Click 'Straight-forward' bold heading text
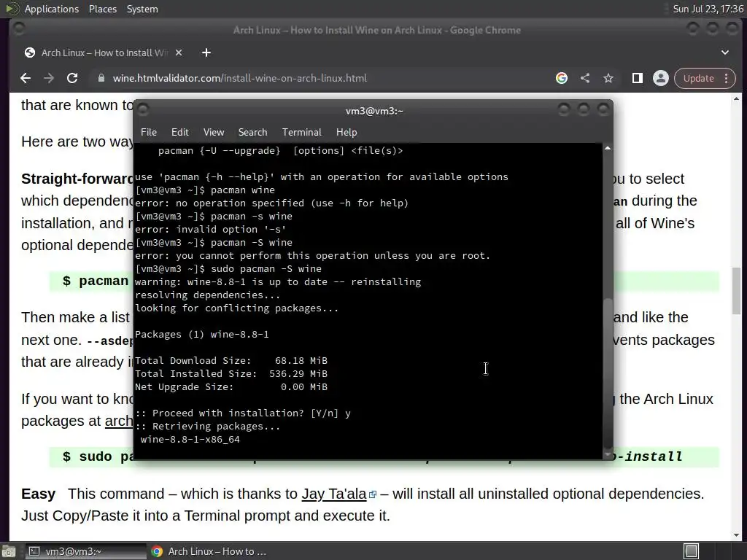Image resolution: width=747 pixels, height=560 pixels. tap(77, 179)
